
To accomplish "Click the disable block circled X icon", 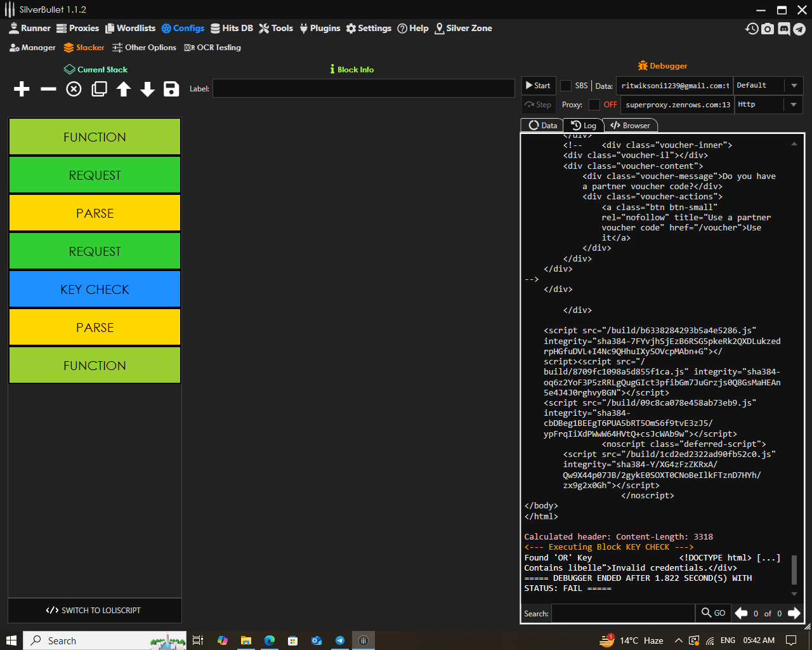I will tap(74, 89).
